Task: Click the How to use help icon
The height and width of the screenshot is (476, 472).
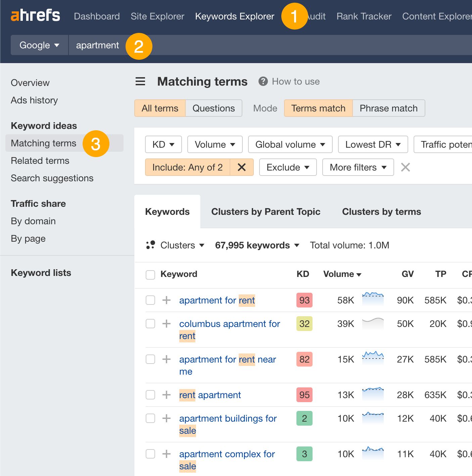Action: click(263, 81)
